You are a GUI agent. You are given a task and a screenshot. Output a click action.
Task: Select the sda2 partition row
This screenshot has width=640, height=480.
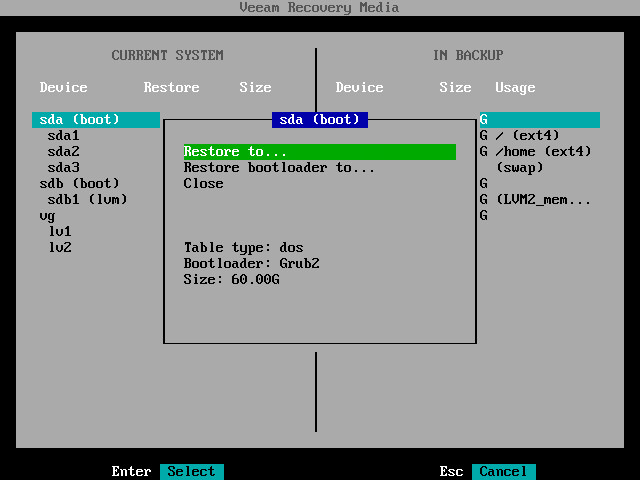63,151
